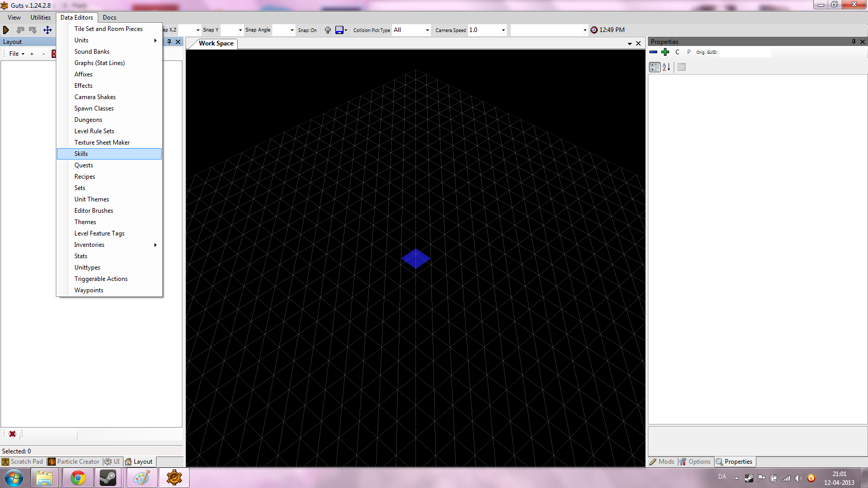The image size is (868, 488).
Task: Show hidden tray icons arrow
Action: click(736, 478)
